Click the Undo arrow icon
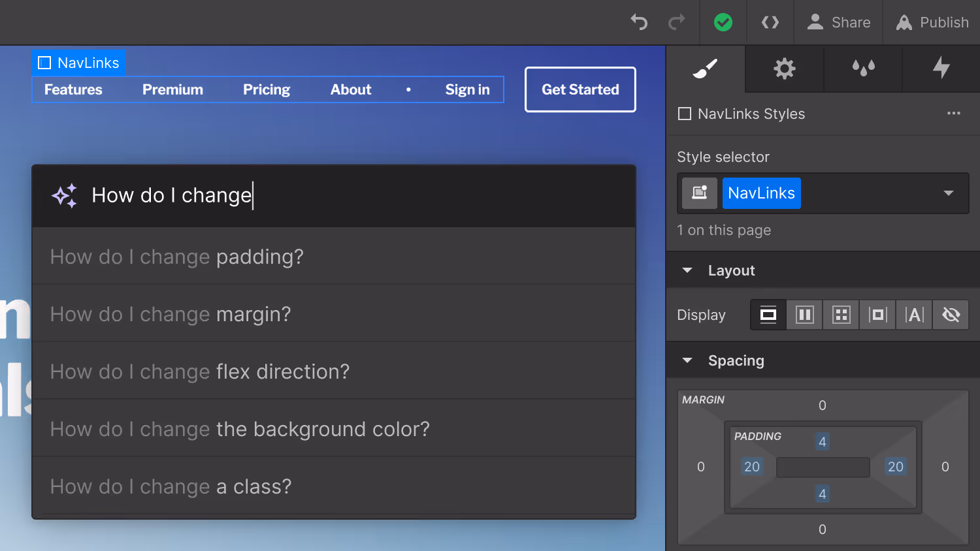Viewport: 980px width, 551px height. (639, 22)
